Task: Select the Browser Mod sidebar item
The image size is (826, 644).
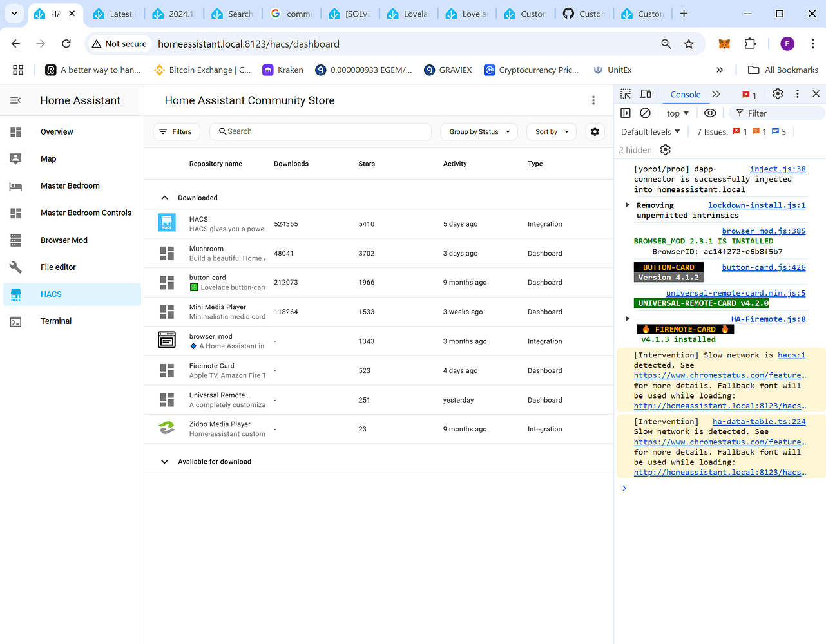Action: [64, 240]
